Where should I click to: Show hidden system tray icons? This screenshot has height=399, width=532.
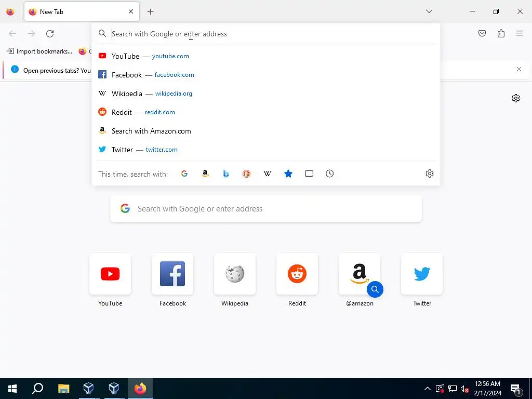tap(428, 389)
